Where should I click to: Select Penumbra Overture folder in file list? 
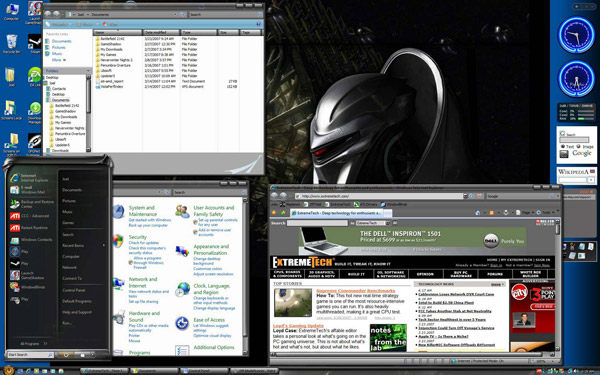112,65
